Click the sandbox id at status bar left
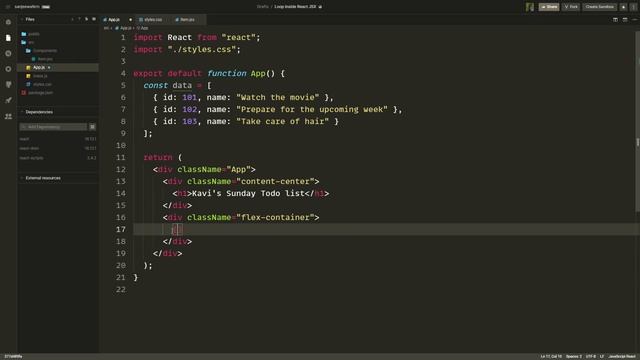The width and height of the screenshot is (640, 360). pyautogui.click(x=13, y=357)
